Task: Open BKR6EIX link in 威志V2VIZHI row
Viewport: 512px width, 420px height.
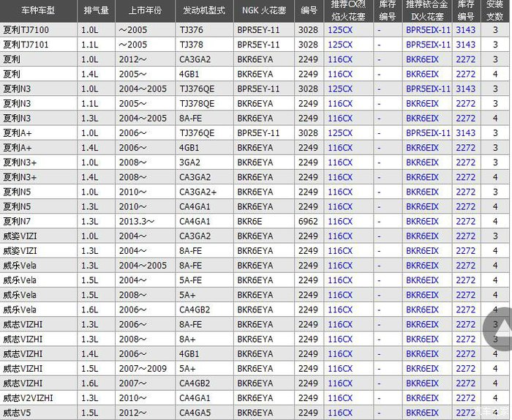Action: [x=422, y=398]
